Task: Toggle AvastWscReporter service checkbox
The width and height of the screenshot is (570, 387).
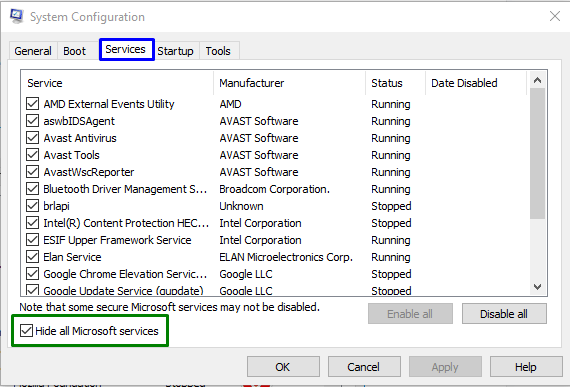Action: pyautogui.click(x=32, y=172)
